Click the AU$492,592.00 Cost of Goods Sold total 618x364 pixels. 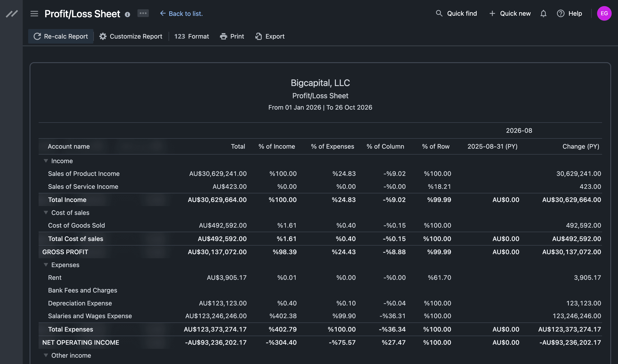[x=223, y=225]
